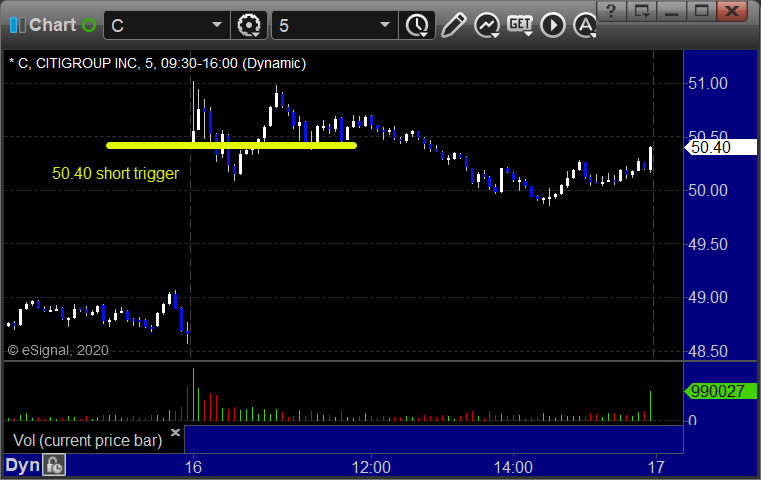Click the Chart window icon
Screen dimensions: 761x480
pyautogui.click(x=17, y=25)
